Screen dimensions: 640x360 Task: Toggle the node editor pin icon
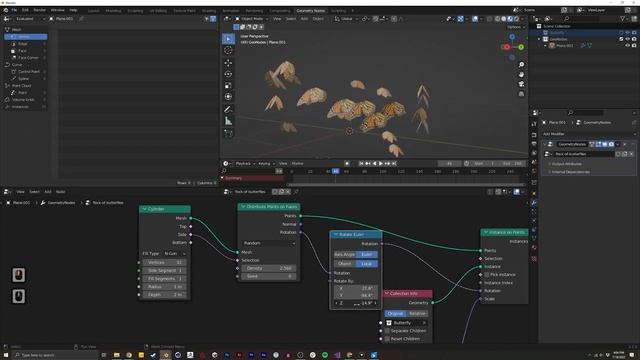(x=296, y=192)
